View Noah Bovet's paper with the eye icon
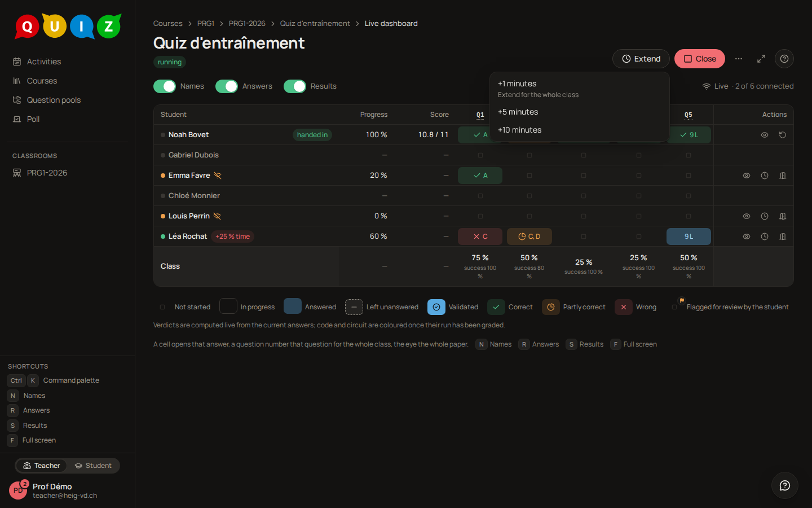 [x=765, y=135]
